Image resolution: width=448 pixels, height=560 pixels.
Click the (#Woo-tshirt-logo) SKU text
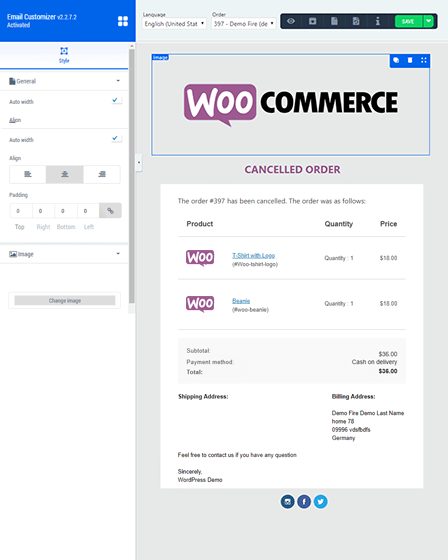pos(255,264)
